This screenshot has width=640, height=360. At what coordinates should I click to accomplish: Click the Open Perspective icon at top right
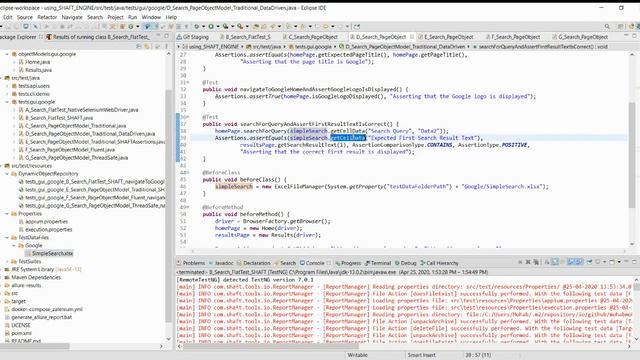point(621,26)
